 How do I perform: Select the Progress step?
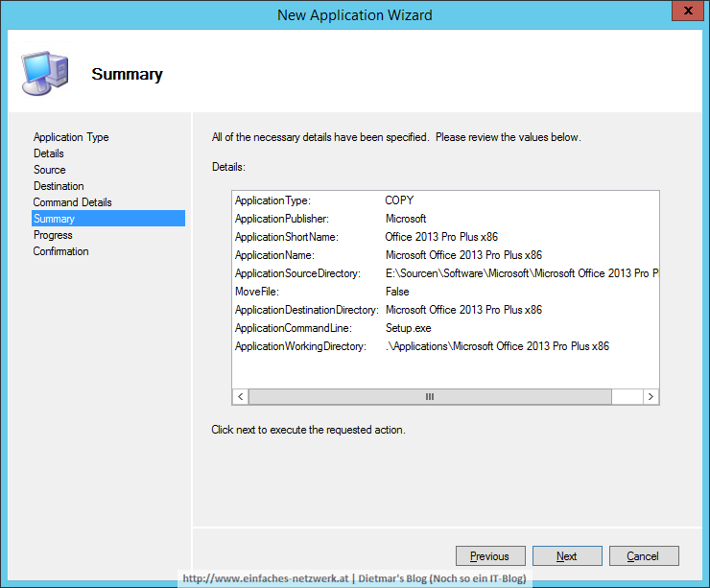(53, 235)
